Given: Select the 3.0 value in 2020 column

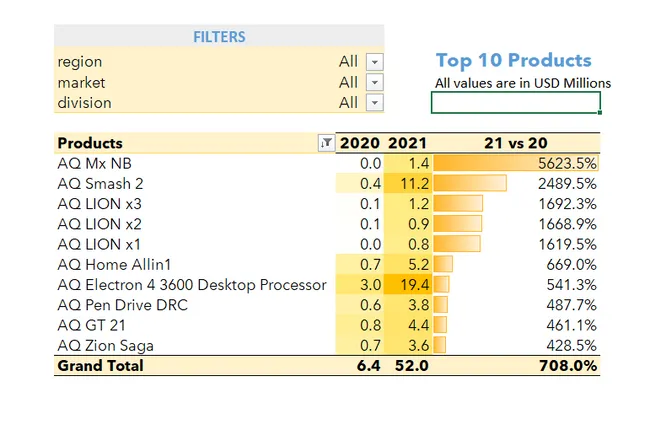Looking at the screenshot, I should [x=360, y=285].
